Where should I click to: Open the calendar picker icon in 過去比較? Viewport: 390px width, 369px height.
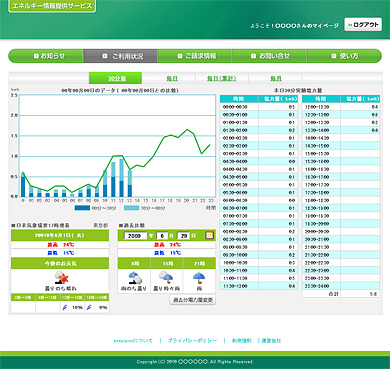click(x=209, y=235)
